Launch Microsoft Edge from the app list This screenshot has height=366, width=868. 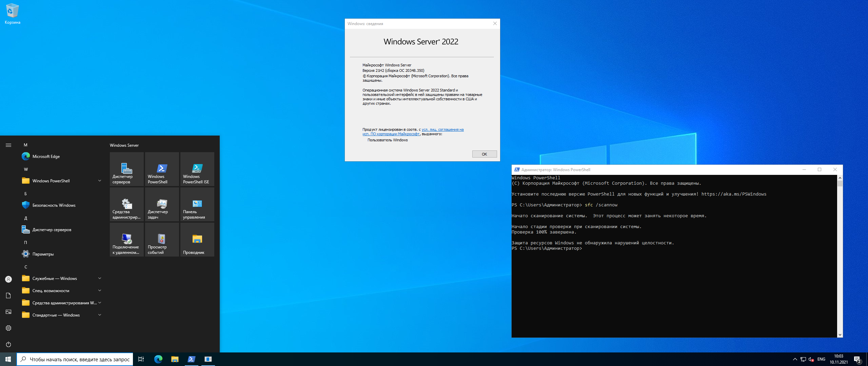click(x=61, y=157)
